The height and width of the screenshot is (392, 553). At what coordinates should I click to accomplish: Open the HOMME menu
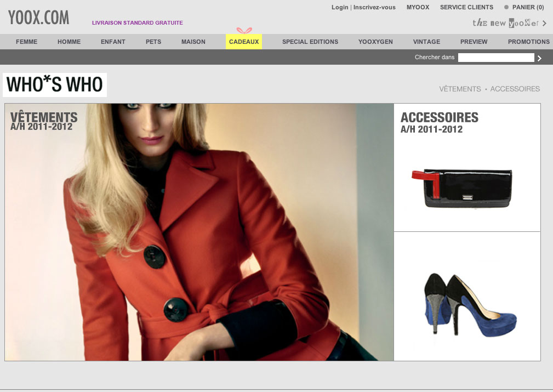(x=69, y=42)
